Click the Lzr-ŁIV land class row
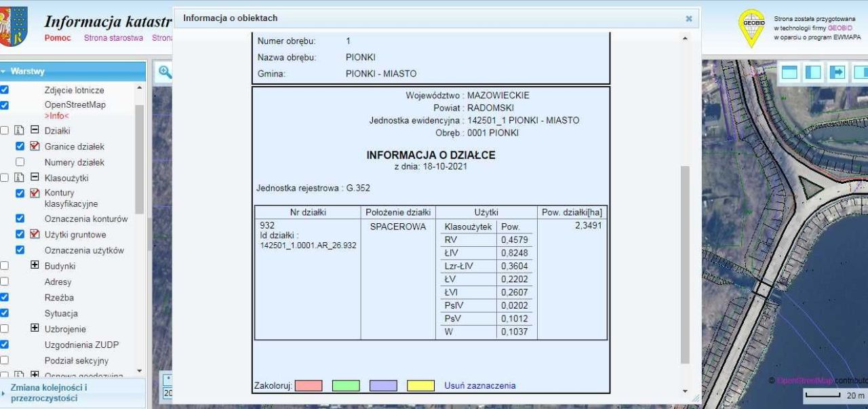 coord(487,266)
